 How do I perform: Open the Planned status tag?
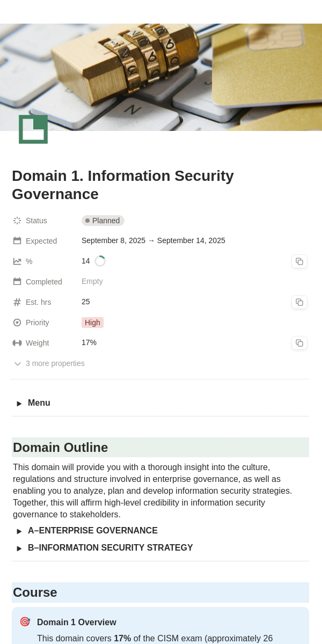point(103,221)
